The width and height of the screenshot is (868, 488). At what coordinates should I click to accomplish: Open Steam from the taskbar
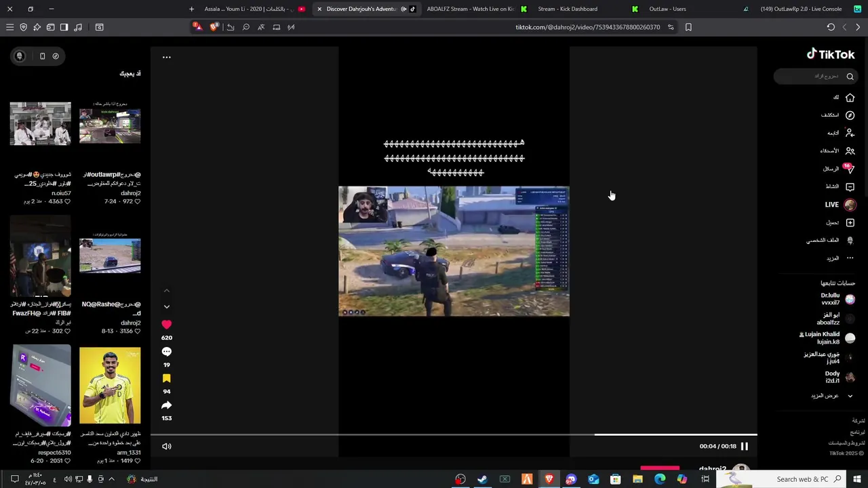click(482, 479)
